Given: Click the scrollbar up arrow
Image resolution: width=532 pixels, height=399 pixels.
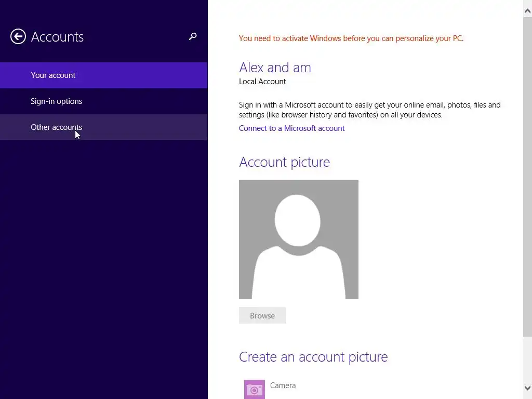Looking at the screenshot, I should coord(527,11).
